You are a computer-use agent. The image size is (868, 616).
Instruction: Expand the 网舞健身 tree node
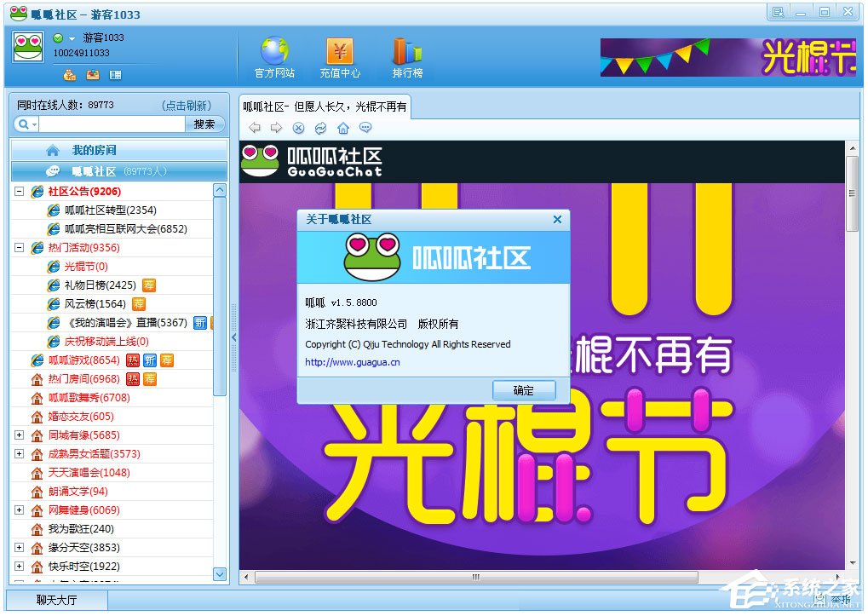[19, 510]
